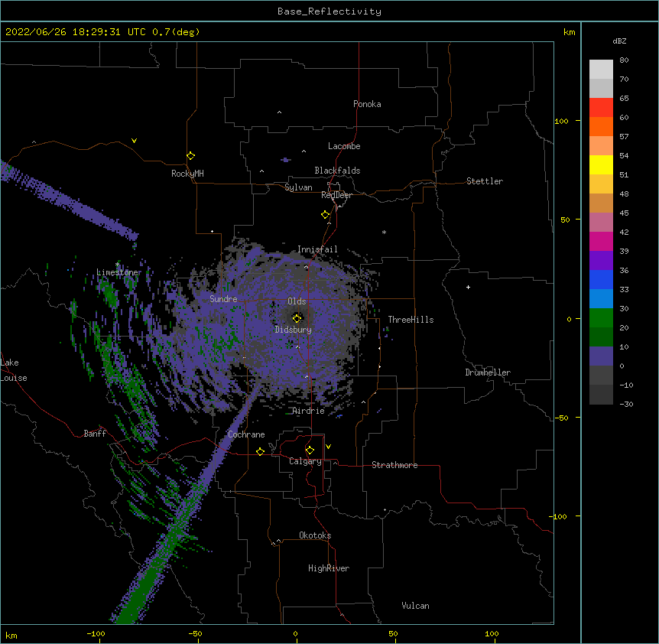
Task: Click the Airdrie city label
Action: coord(309,411)
